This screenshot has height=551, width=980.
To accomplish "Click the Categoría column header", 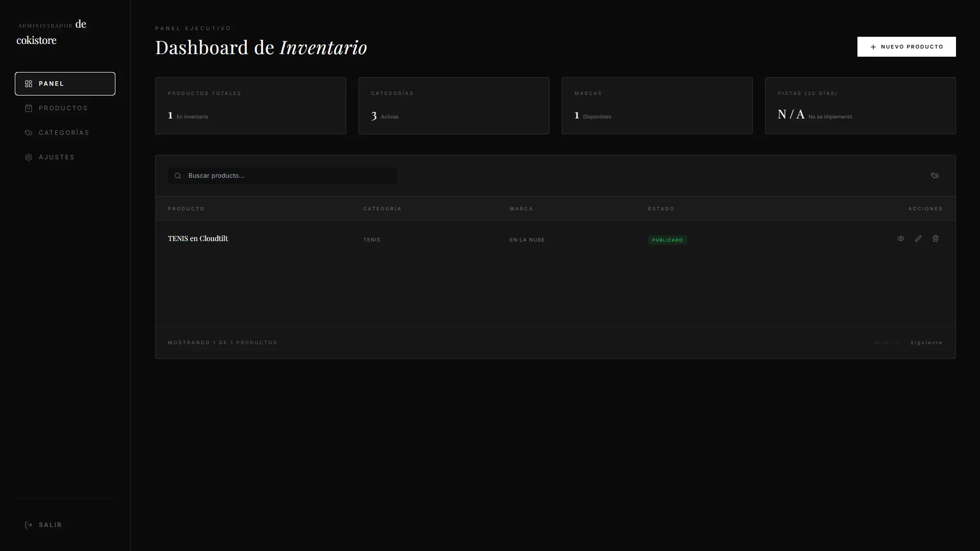I will (x=383, y=209).
